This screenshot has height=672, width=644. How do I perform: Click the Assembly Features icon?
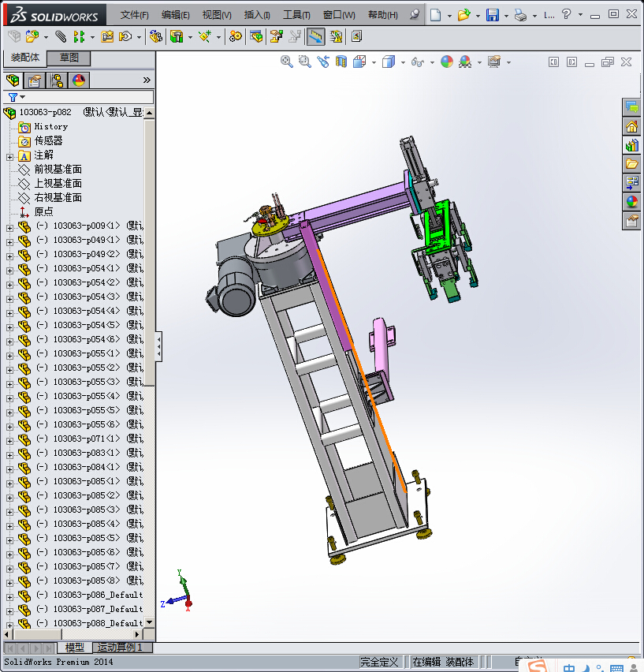(x=177, y=36)
